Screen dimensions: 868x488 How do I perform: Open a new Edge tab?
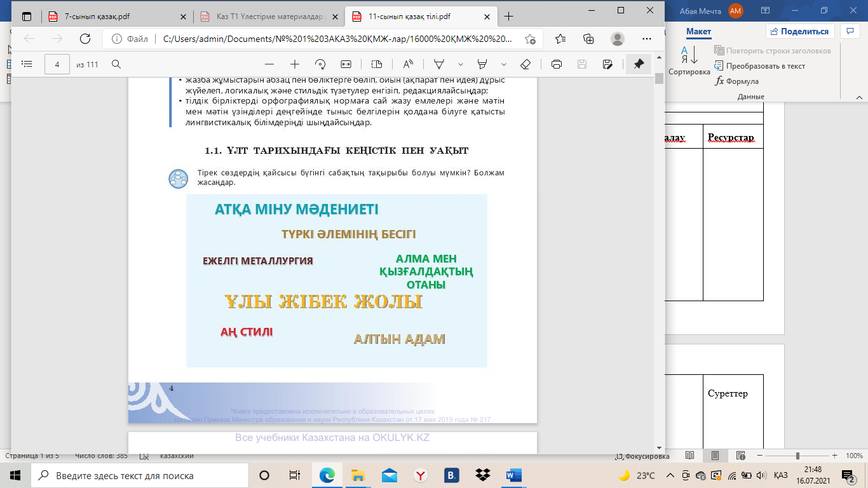508,17
